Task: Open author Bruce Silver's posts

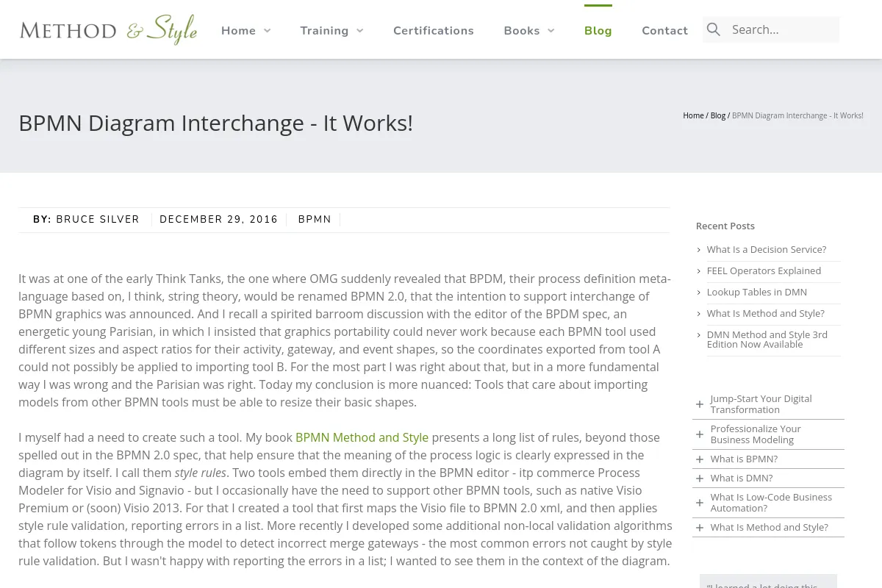Action: click(x=98, y=219)
